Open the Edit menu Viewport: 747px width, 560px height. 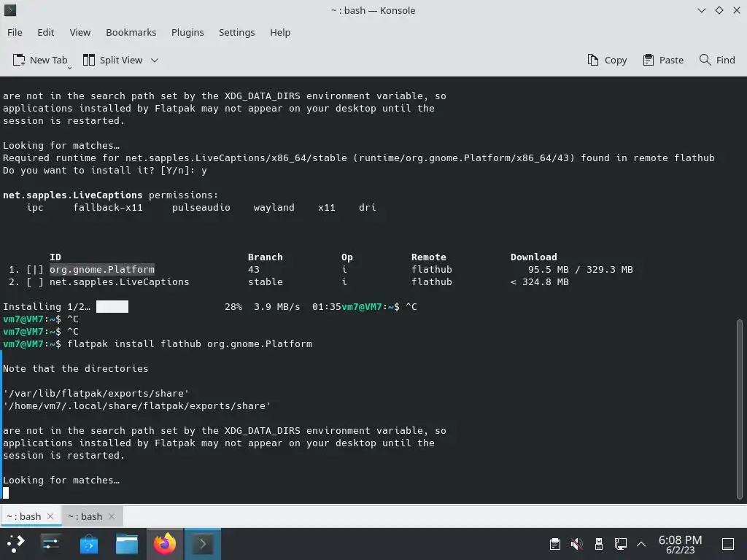point(46,32)
